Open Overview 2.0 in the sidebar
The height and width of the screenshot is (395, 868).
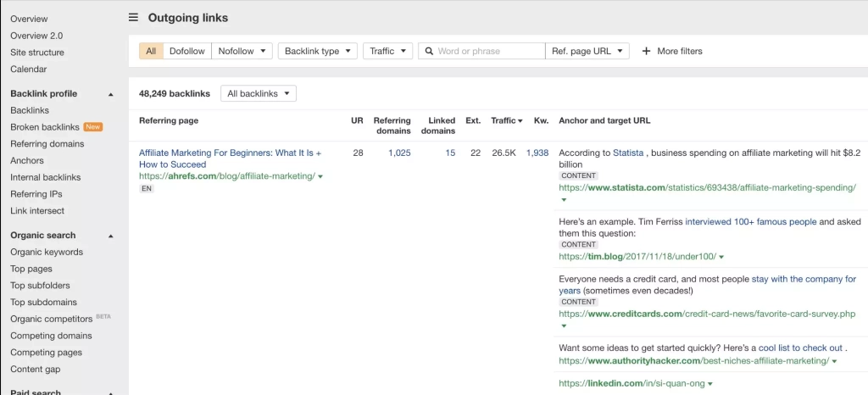pos(36,36)
